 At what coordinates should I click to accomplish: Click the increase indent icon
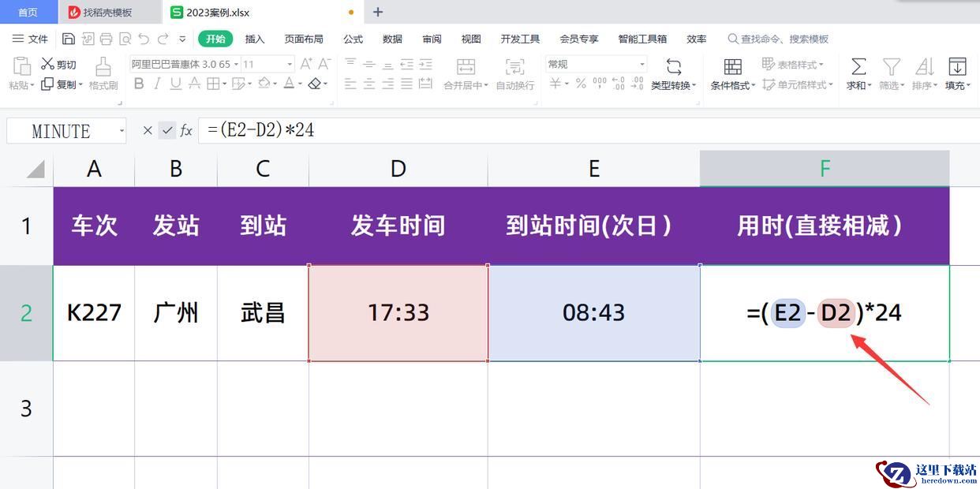pos(425,64)
